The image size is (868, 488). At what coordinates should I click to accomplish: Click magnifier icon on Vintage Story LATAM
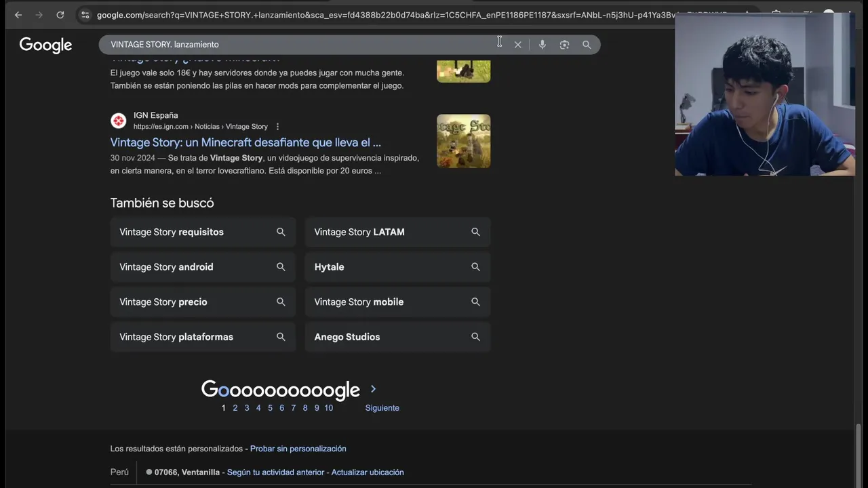click(x=475, y=232)
